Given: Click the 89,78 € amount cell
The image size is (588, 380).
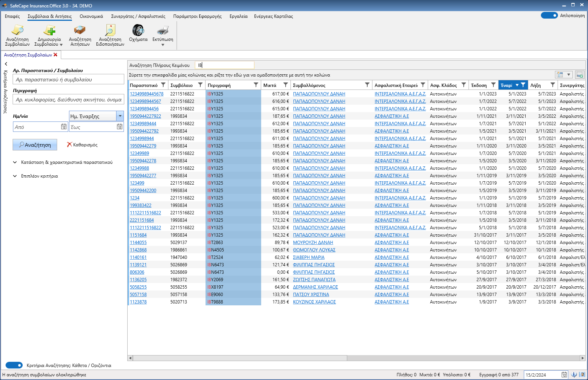Looking at the screenshot, I should tap(276, 243).
